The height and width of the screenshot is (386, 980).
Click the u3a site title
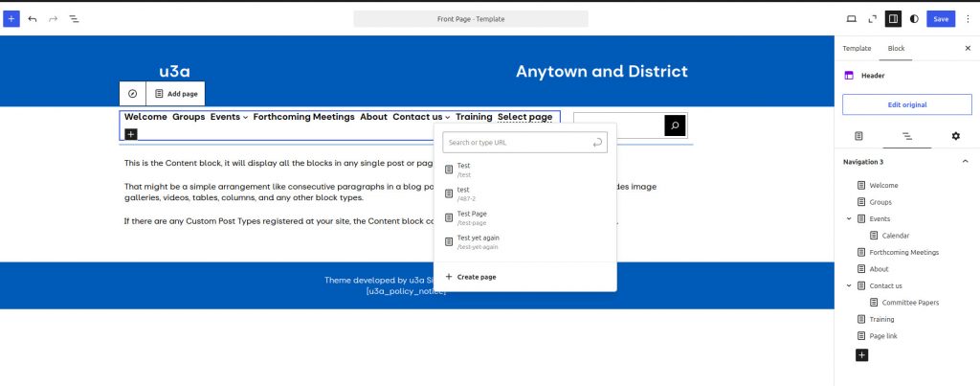pyautogui.click(x=174, y=71)
